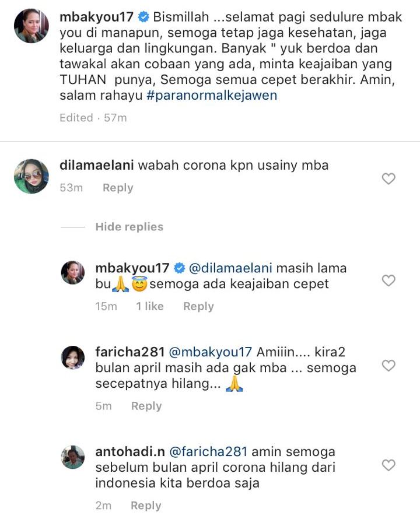
Task: Like dilamaelani's comment with heart icon
Action: pos(388,179)
